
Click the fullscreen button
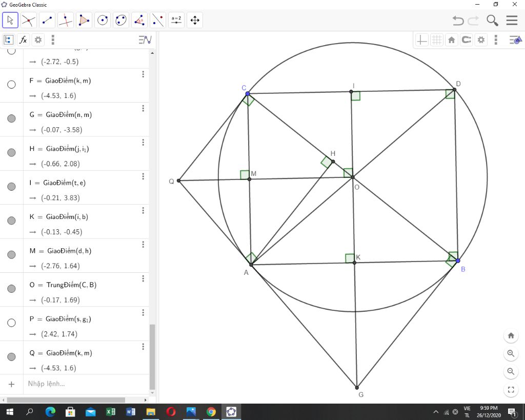point(511,390)
